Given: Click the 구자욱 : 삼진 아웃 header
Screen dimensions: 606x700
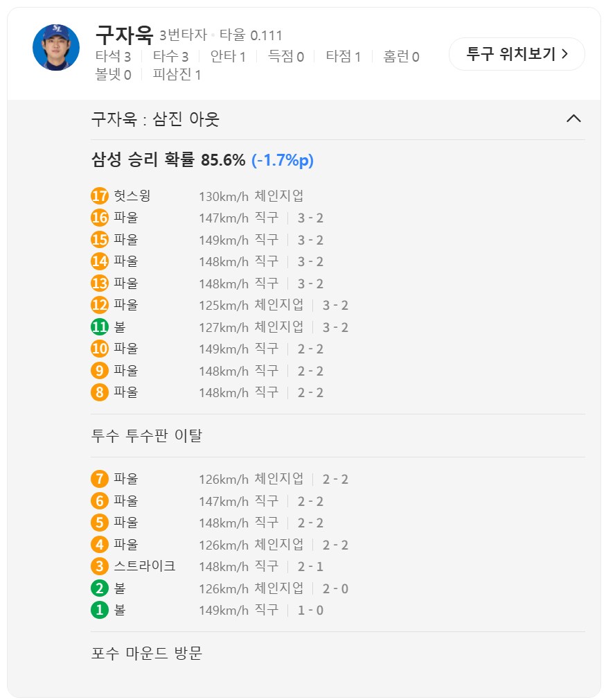Looking at the screenshot, I should [155, 119].
